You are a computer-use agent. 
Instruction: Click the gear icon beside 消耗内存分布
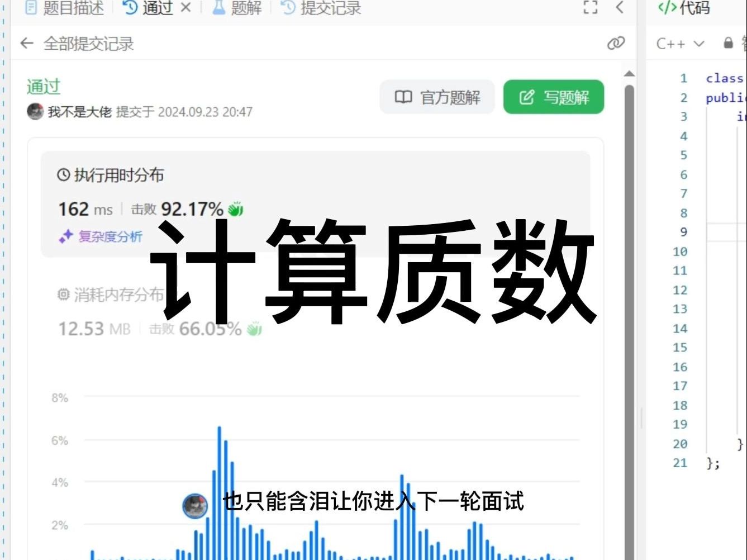63,295
